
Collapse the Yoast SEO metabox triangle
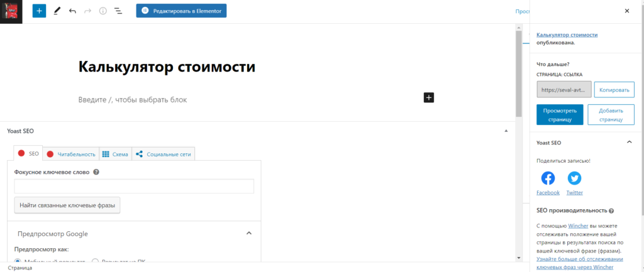pos(506,131)
